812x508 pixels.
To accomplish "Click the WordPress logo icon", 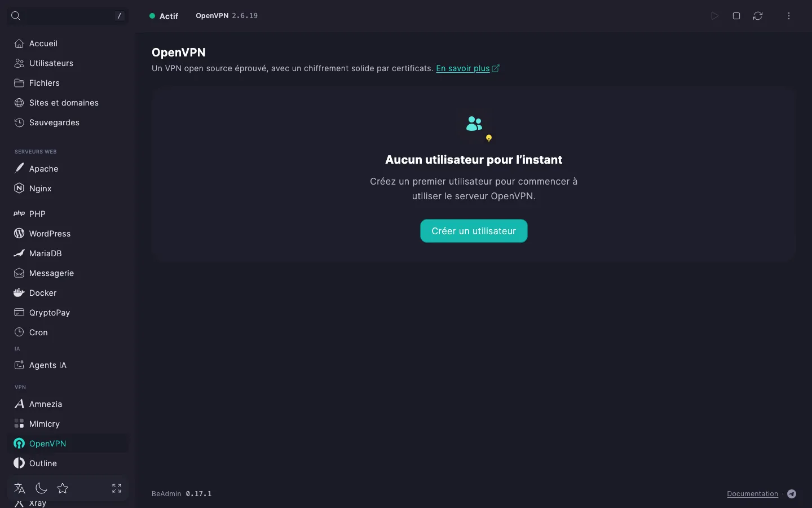I will [19, 233].
